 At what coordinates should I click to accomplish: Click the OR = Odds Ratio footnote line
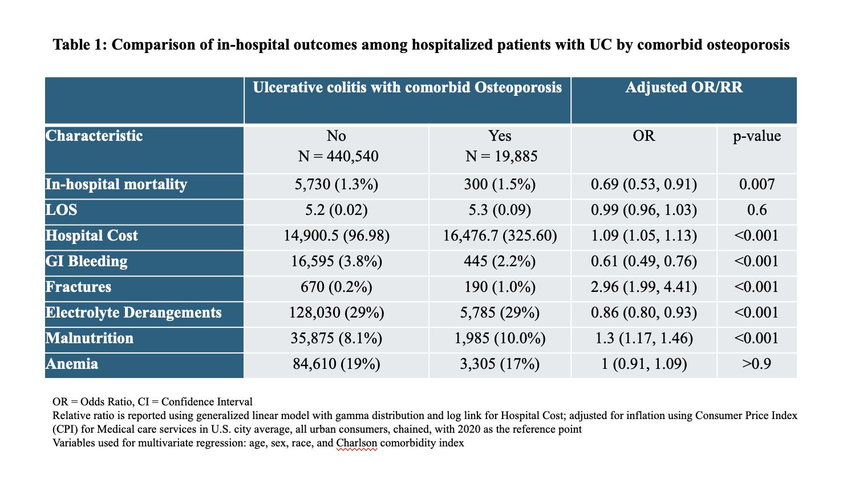(x=152, y=402)
